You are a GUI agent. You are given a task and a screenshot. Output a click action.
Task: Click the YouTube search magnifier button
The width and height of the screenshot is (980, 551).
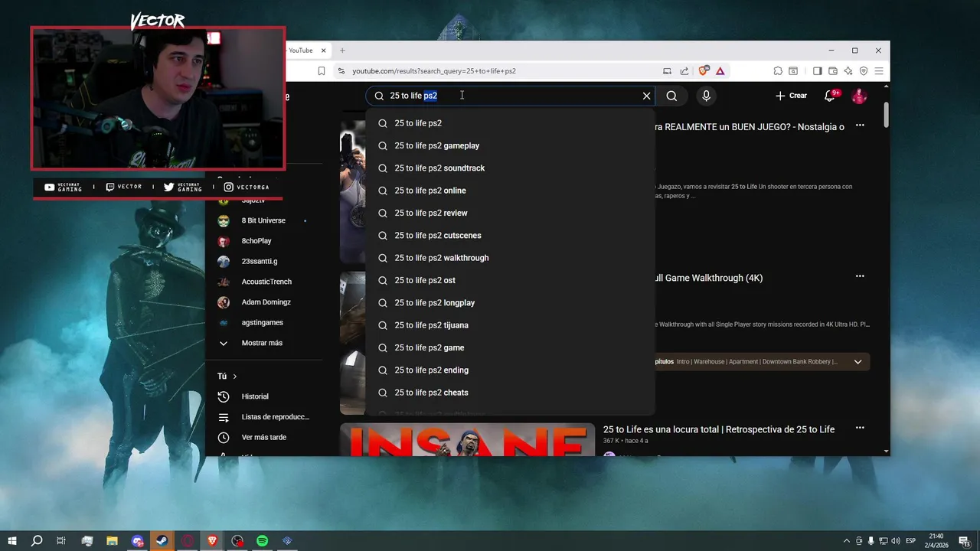[x=671, y=96]
